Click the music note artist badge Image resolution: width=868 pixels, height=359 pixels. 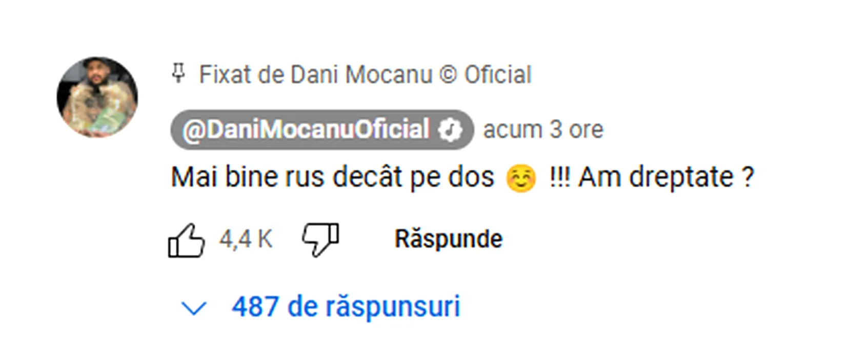pyautogui.click(x=450, y=130)
